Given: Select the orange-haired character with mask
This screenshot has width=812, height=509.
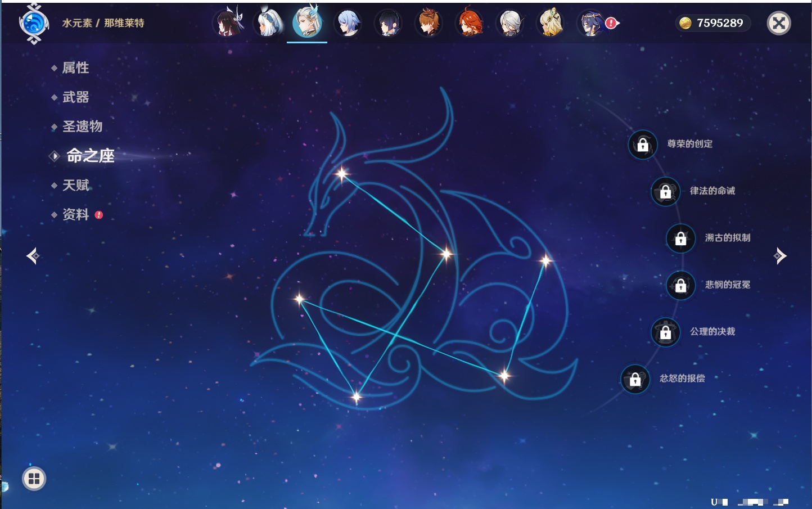Looking at the screenshot, I should point(428,23).
